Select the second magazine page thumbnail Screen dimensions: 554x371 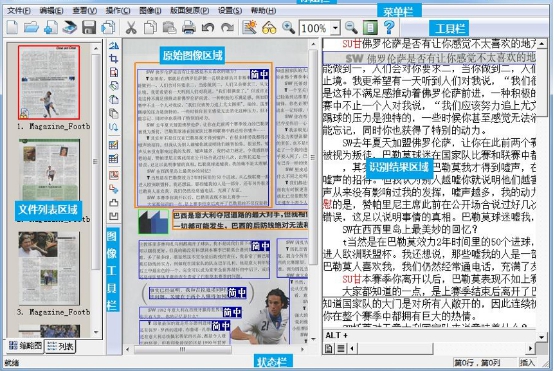click(49, 170)
